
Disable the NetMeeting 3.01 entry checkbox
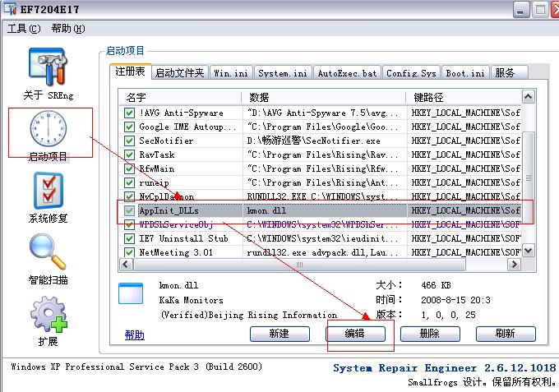129,252
